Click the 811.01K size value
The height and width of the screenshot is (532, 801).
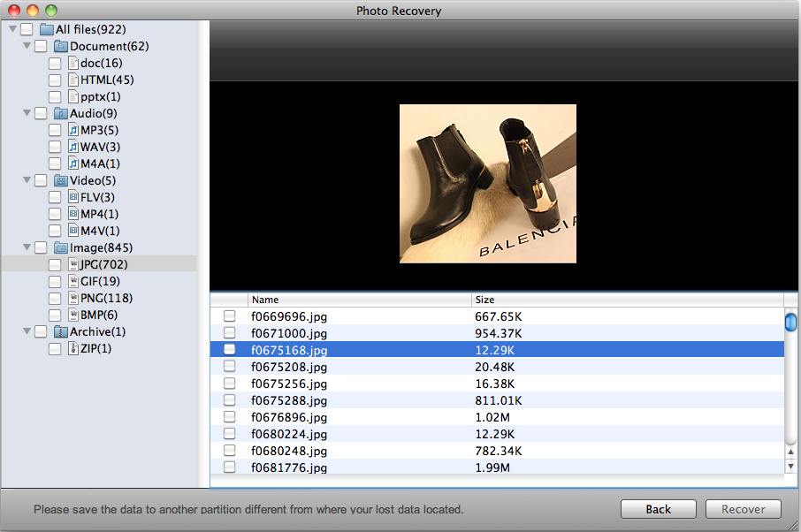[x=499, y=401]
